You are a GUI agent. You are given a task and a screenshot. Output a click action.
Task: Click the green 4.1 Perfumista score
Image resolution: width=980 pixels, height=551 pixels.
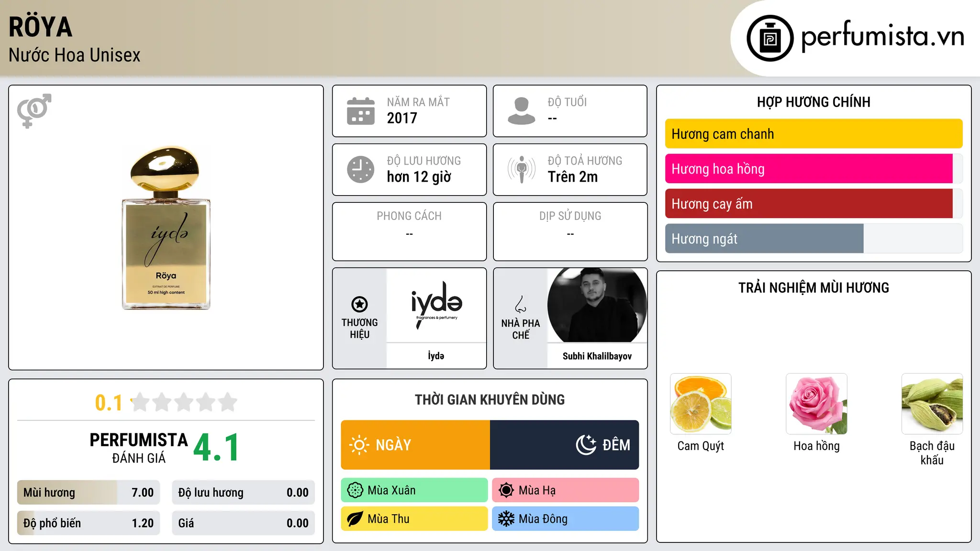[216, 448]
